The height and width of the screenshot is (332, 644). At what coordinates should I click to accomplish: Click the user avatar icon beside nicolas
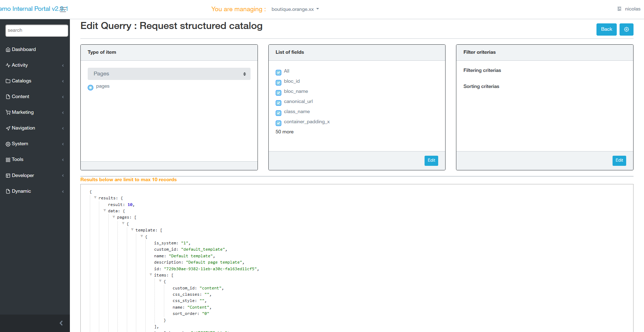(x=619, y=9)
